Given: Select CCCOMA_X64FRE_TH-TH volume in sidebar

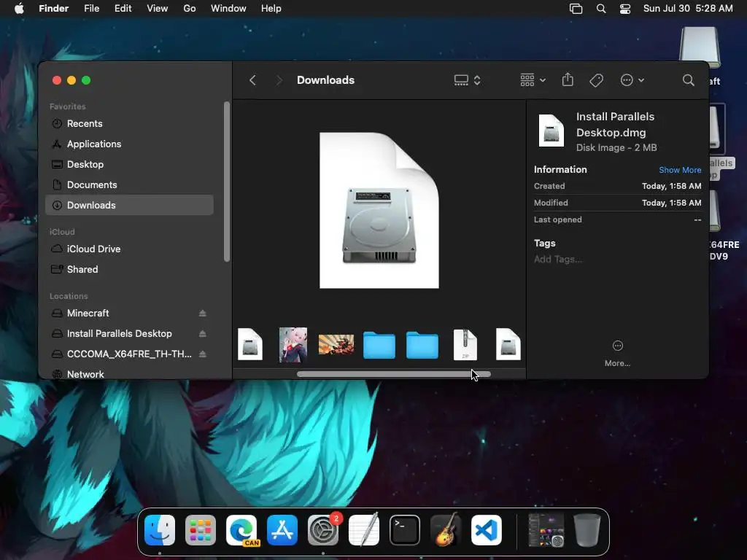Looking at the screenshot, I should (128, 354).
